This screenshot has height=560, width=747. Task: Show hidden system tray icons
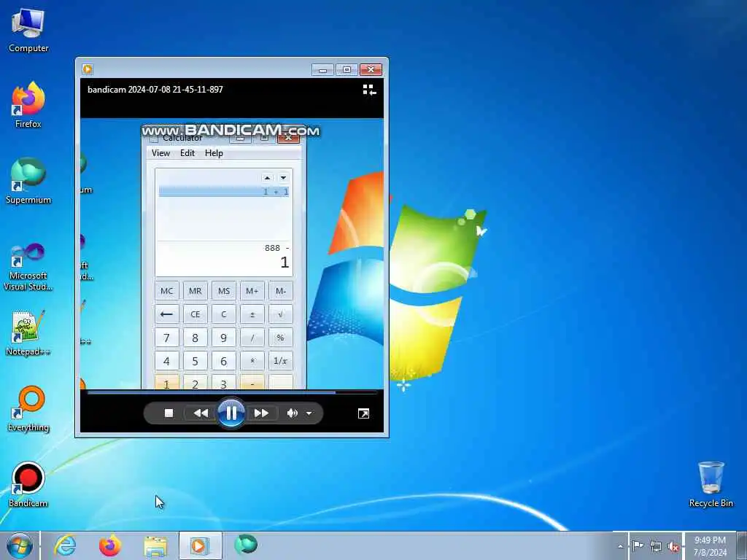click(620, 546)
